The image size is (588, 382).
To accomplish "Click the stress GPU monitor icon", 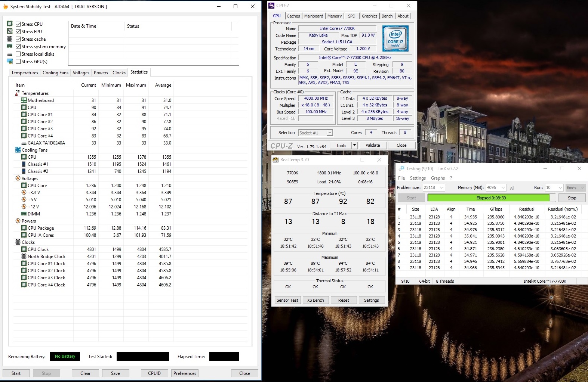I will coord(10,61).
